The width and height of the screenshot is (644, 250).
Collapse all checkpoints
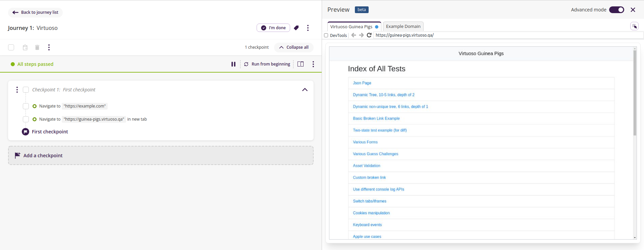294,47
